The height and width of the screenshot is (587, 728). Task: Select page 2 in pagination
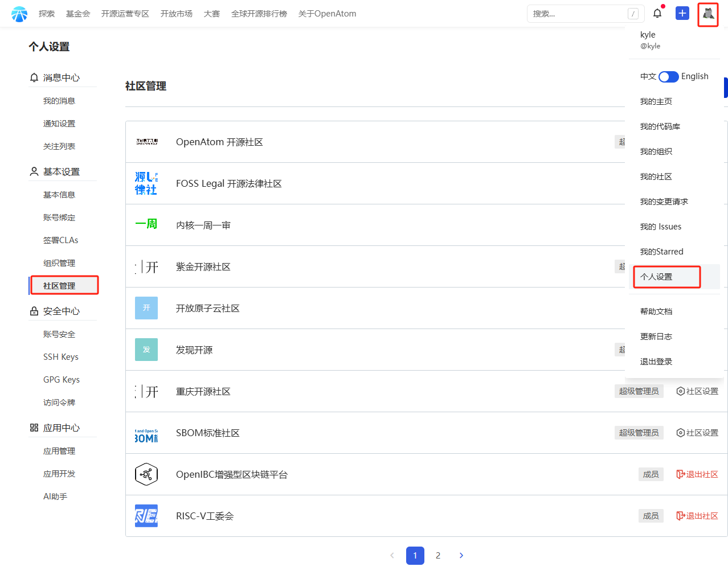coord(438,556)
